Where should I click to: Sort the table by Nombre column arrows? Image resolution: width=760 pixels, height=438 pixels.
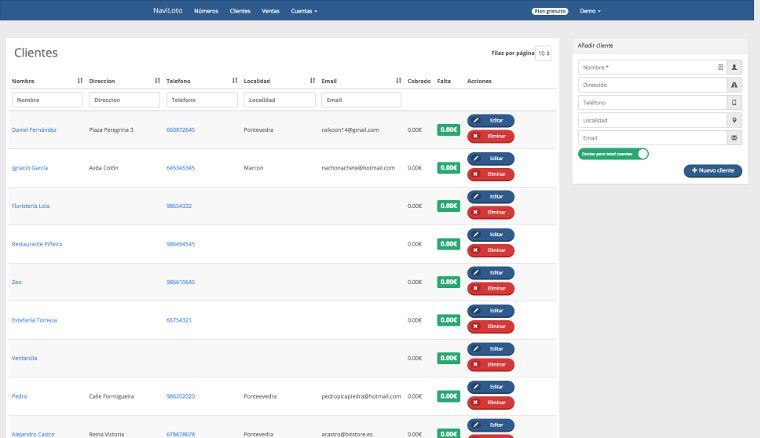coord(80,80)
